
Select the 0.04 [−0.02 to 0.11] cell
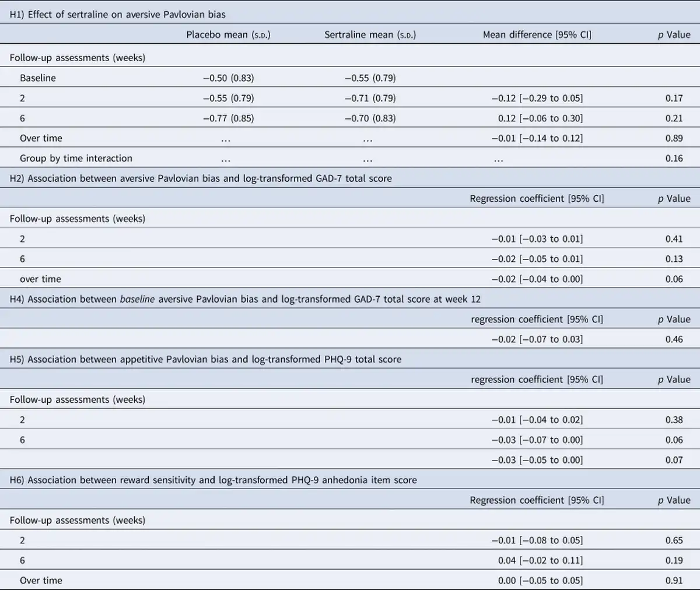[x=540, y=560]
